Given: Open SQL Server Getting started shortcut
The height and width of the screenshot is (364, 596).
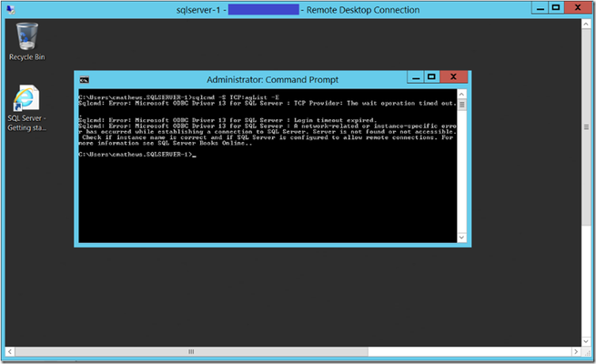Looking at the screenshot, I should 26,108.
